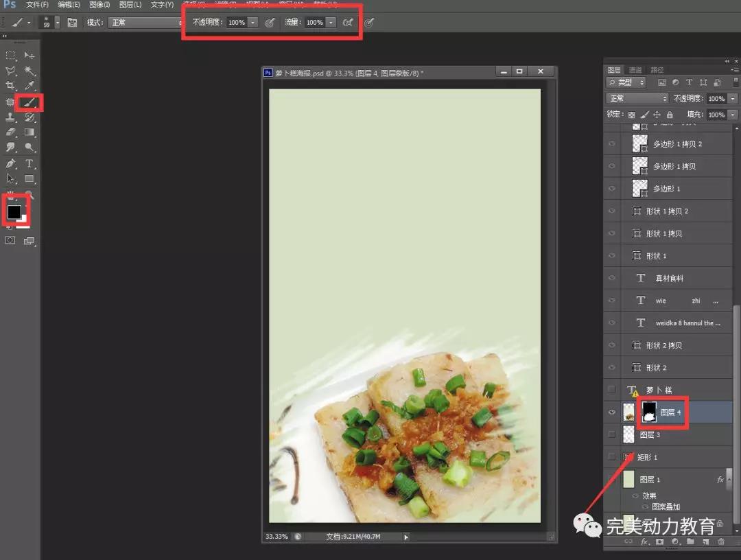Switch to the 通道 channels tab
This screenshot has height=560, width=741.
pyautogui.click(x=635, y=70)
